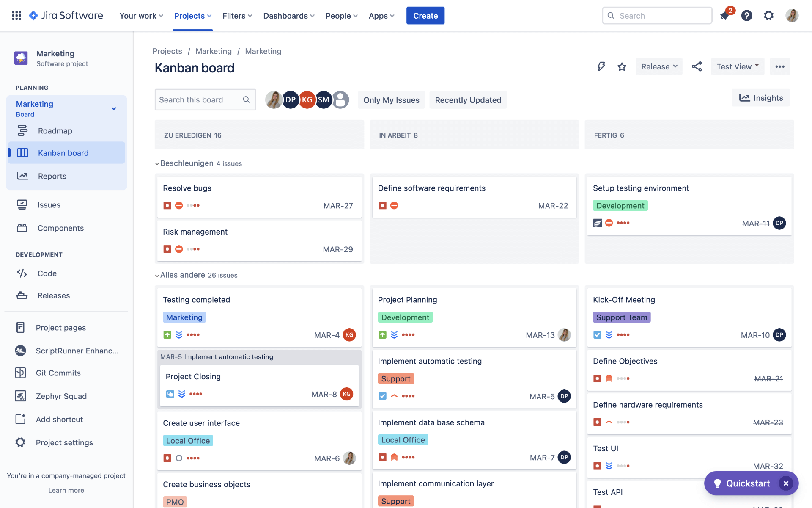
Task: Click the Reports icon in the sidebar
Action: pyautogui.click(x=22, y=176)
